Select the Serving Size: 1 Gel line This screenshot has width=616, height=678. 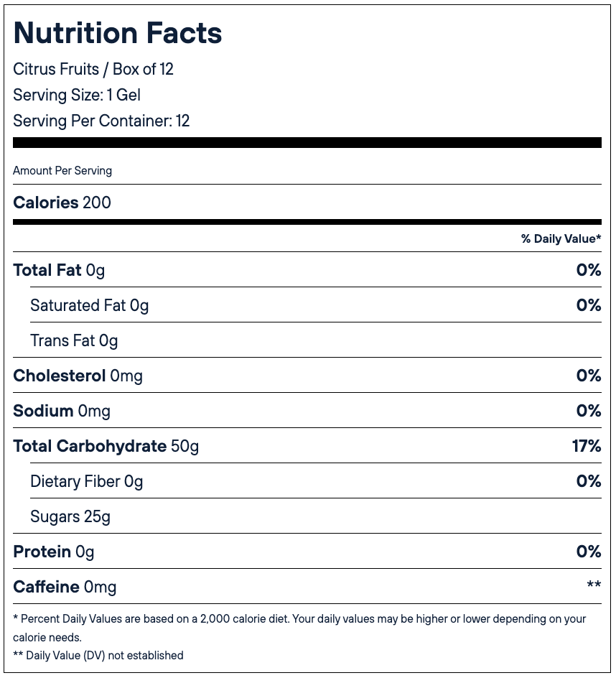click(77, 95)
